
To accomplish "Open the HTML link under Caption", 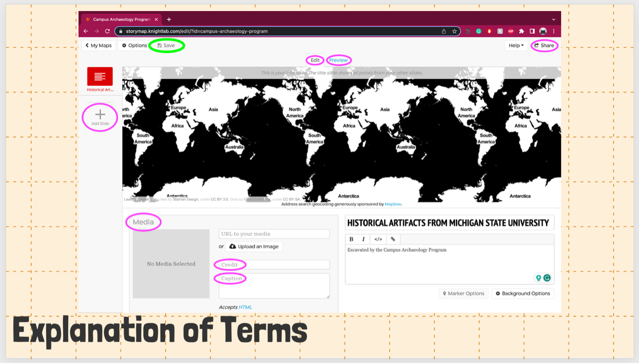I will click(x=245, y=307).
